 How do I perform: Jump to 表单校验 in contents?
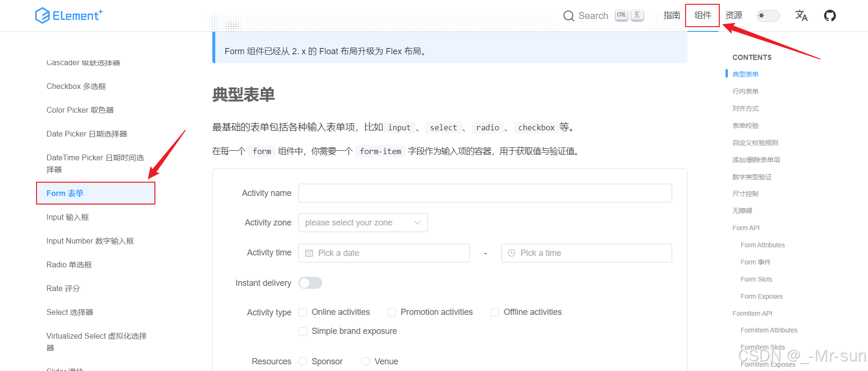click(x=745, y=126)
